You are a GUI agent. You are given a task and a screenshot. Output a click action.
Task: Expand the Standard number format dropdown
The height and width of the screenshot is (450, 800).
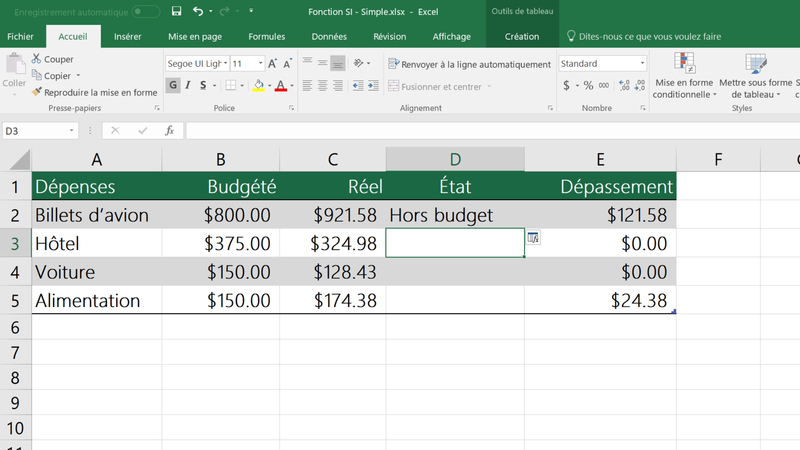click(642, 64)
